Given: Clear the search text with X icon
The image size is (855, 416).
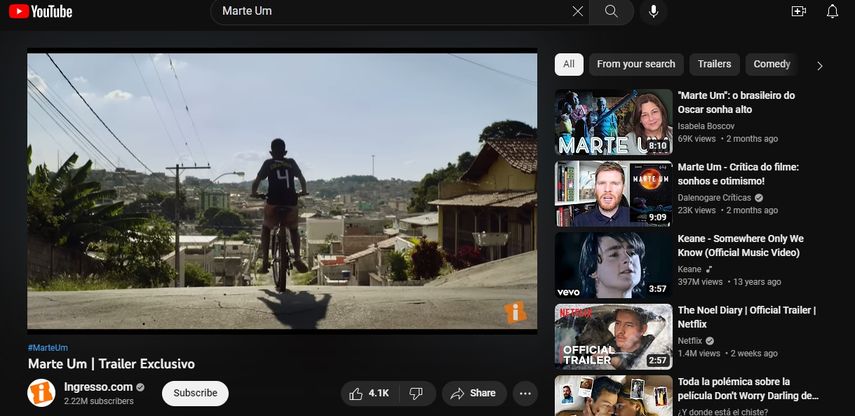Looking at the screenshot, I should 577,11.
